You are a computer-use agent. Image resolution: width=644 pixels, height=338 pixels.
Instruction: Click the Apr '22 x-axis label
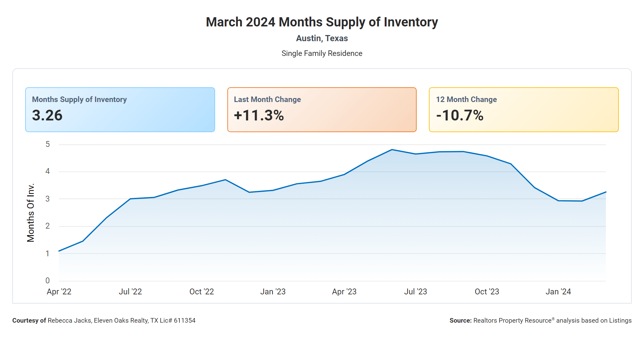point(59,292)
